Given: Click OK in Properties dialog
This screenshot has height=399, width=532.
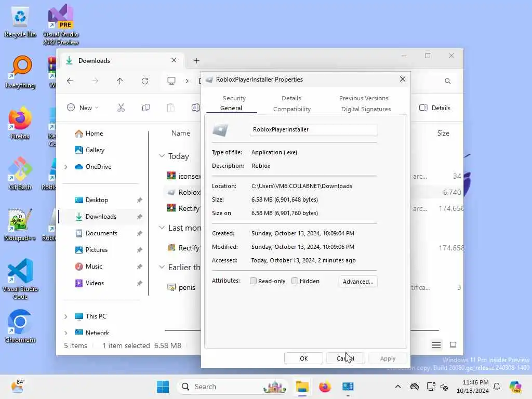Looking at the screenshot, I should (x=303, y=358).
